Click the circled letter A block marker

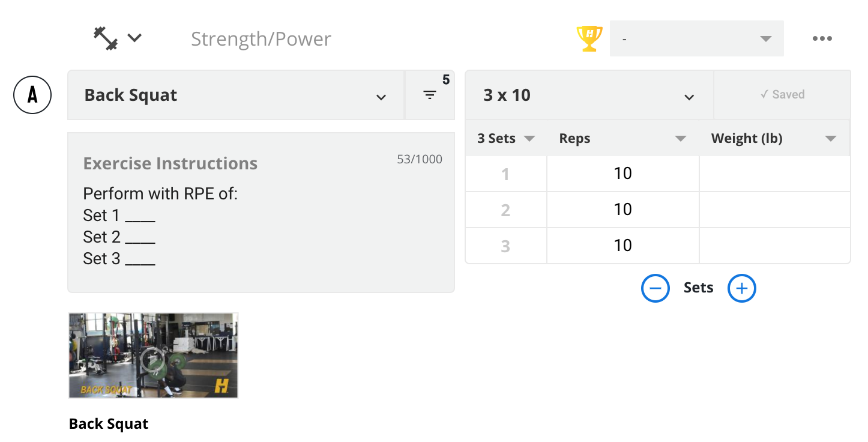pyautogui.click(x=32, y=95)
